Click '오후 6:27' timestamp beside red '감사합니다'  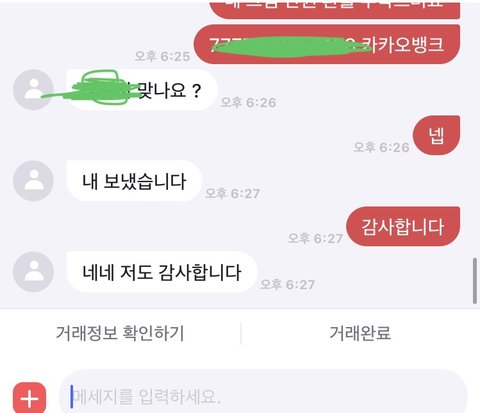click(315, 238)
